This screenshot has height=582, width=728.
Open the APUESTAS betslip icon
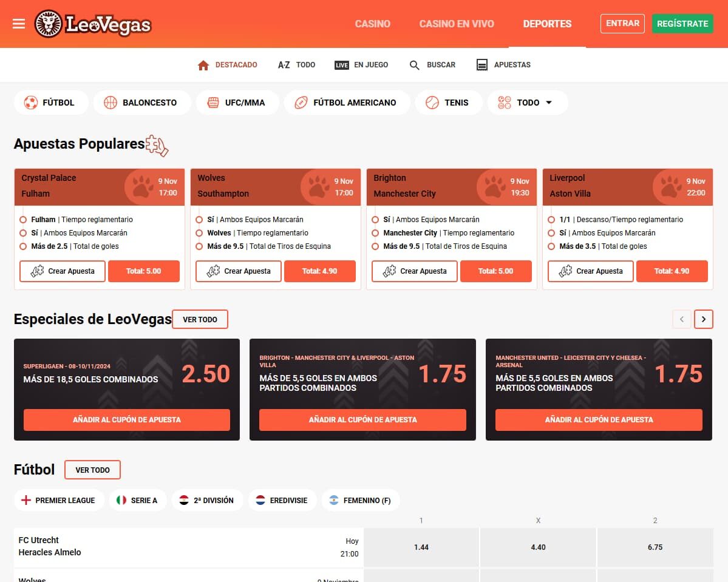click(481, 64)
